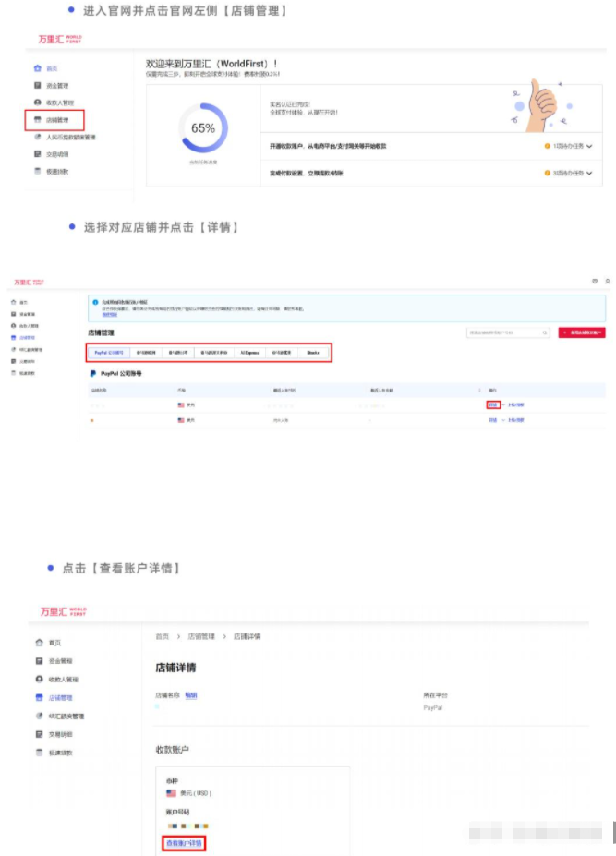The width and height of the screenshot is (616, 856).
Task: Click 详情 link in first PayPal row
Action: (x=493, y=404)
